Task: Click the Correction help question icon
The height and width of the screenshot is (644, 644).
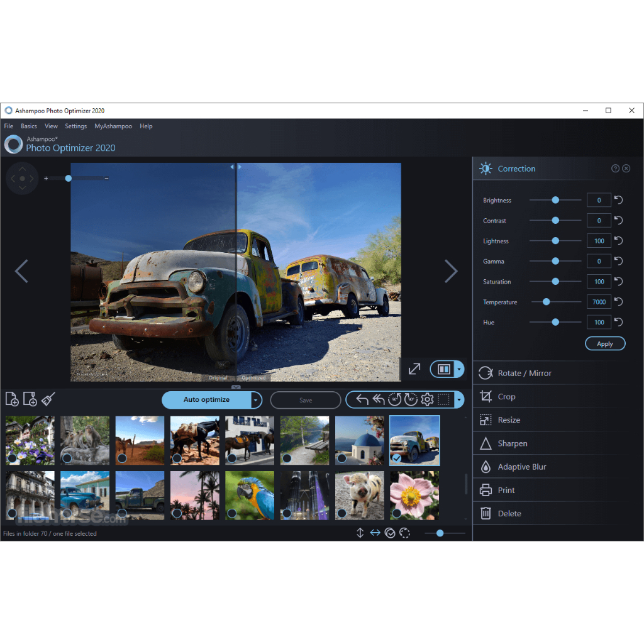Action: click(615, 169)
